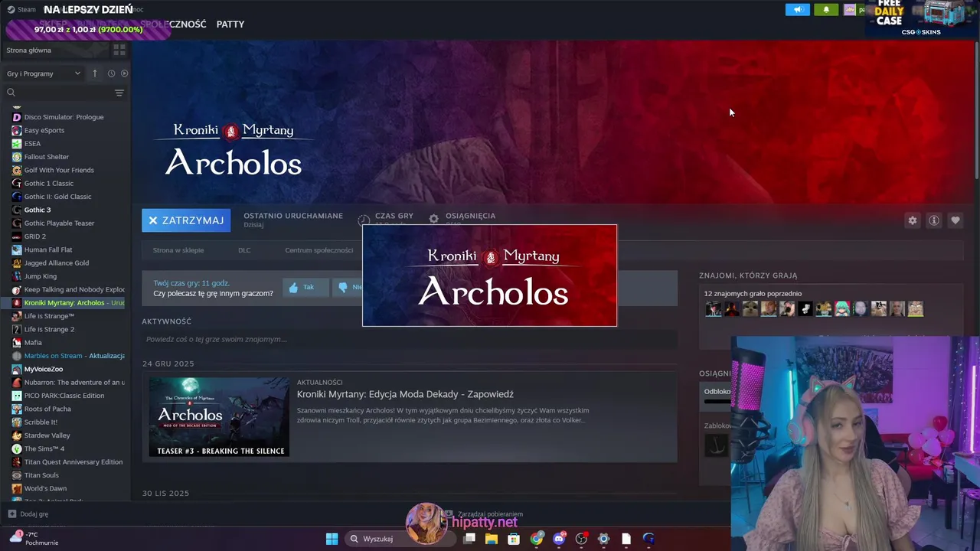Select Easy eSports in library list
The width and height of the screenshot is (980, 551).
44,130
